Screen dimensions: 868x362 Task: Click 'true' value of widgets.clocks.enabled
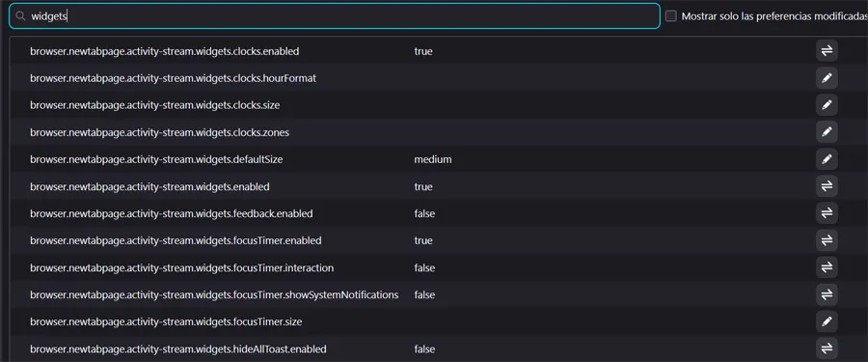click(423, 51)
